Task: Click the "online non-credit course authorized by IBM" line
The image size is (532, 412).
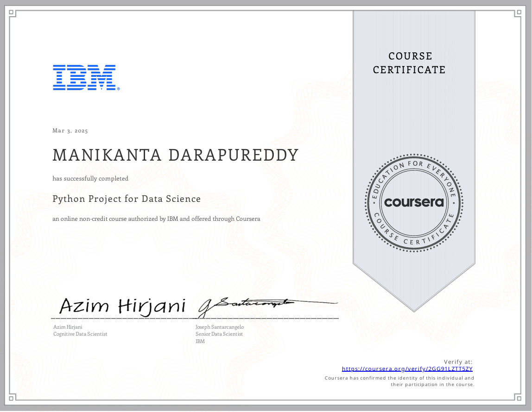Action: 156,218
